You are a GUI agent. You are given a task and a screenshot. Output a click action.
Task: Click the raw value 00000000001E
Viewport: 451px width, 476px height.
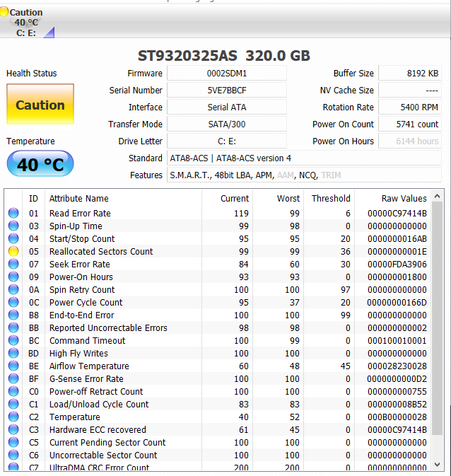tap(397, 251)
